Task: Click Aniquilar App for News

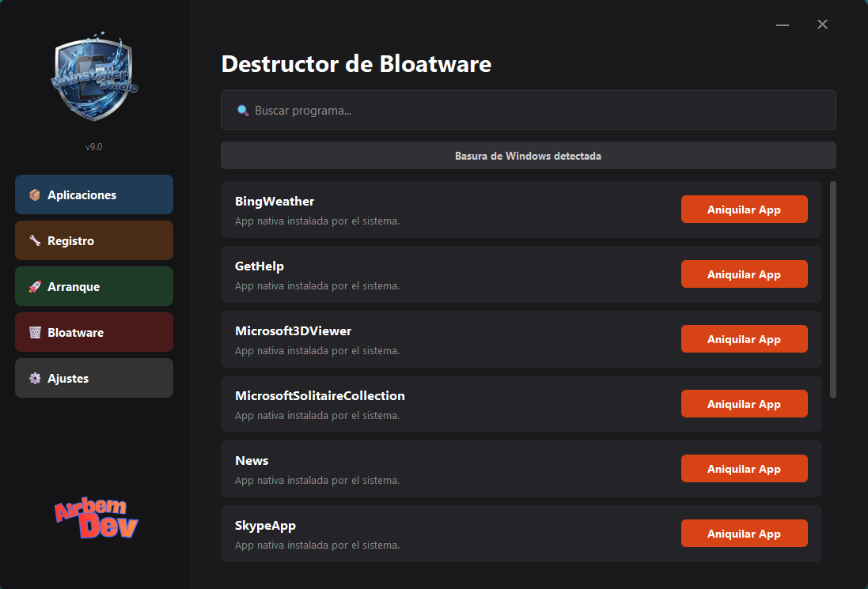Action: [x=744, y=469]
